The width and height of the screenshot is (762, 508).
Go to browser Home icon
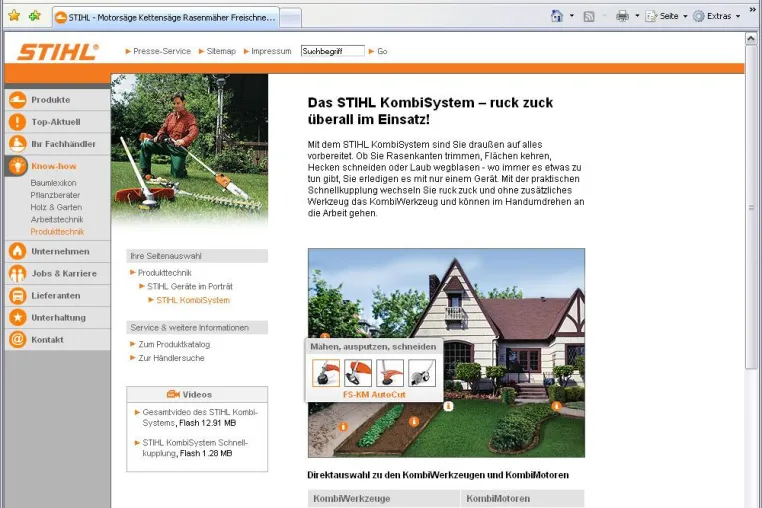(x=557, y=16)
